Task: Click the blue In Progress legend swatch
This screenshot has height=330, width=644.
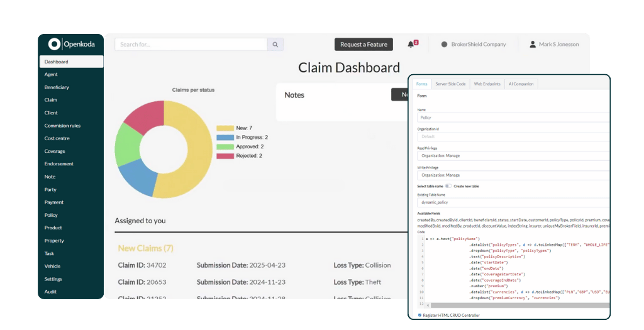Action: coord(225,137)
